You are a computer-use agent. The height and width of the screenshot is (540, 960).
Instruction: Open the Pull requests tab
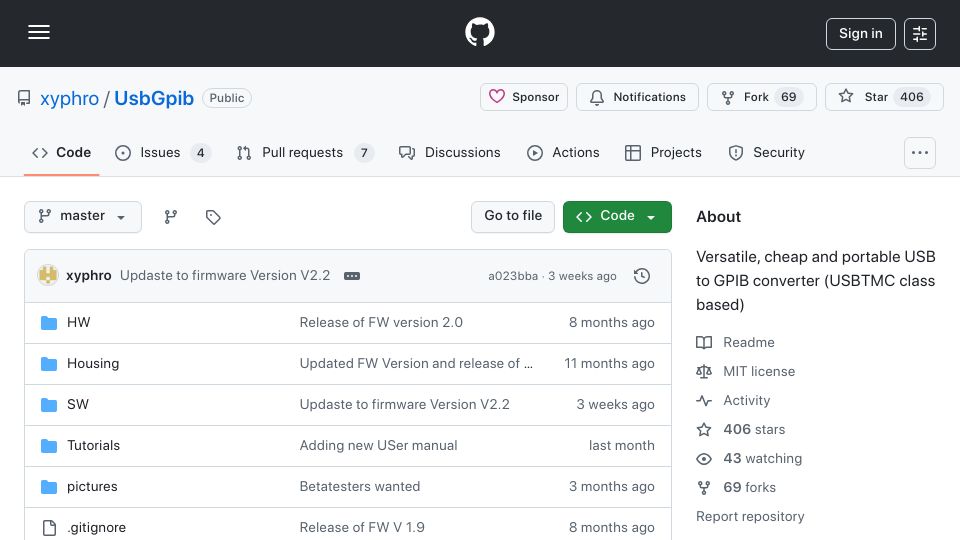(304, 152)
